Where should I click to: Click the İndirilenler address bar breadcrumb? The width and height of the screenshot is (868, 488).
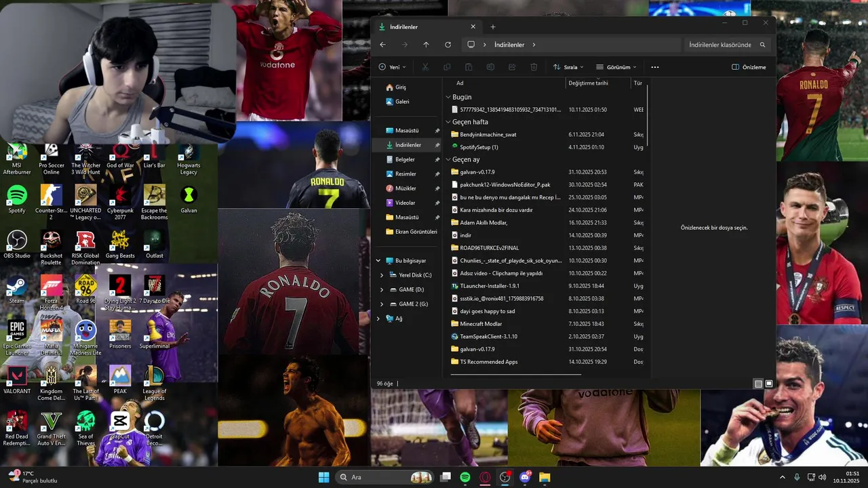click(x=509, y=45)
